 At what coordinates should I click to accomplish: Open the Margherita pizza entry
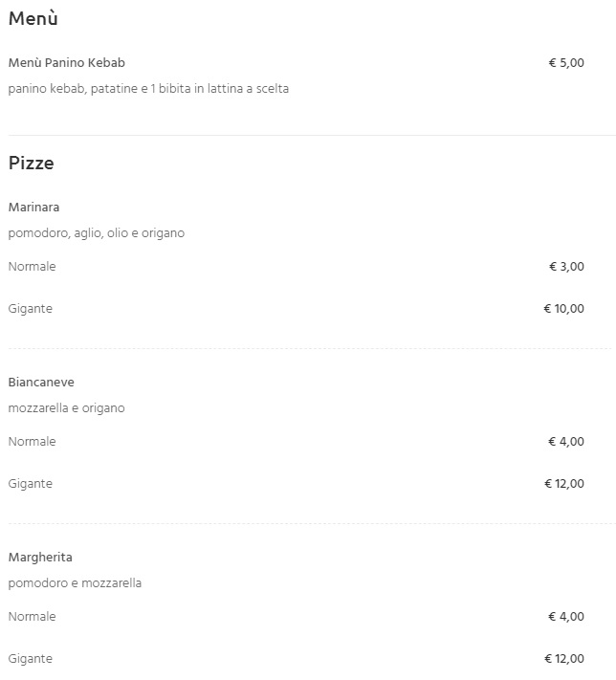click(x=40, y=558)
